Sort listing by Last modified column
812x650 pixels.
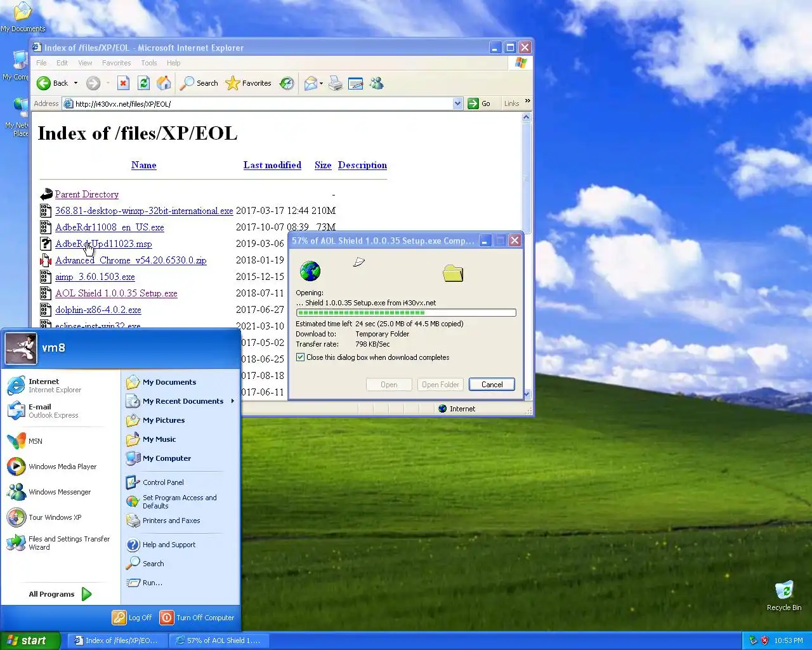pyautogui.click(x=272, y=165)
